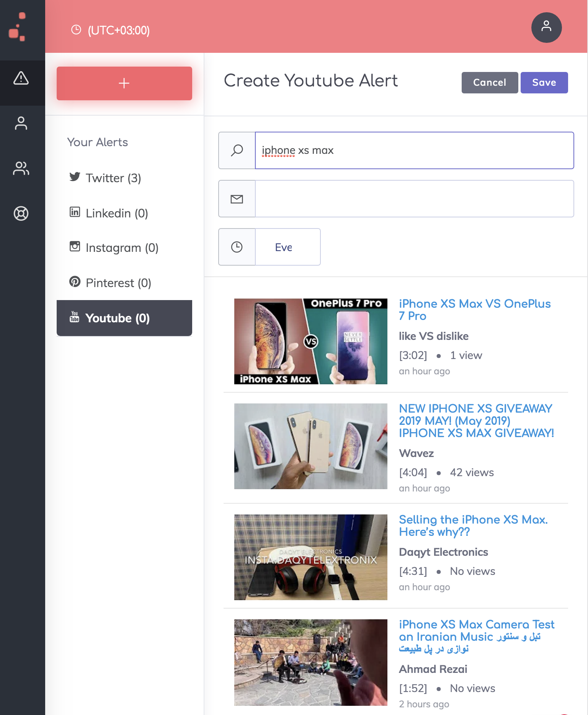Click the [4:31] duration text

click(413, 571)
